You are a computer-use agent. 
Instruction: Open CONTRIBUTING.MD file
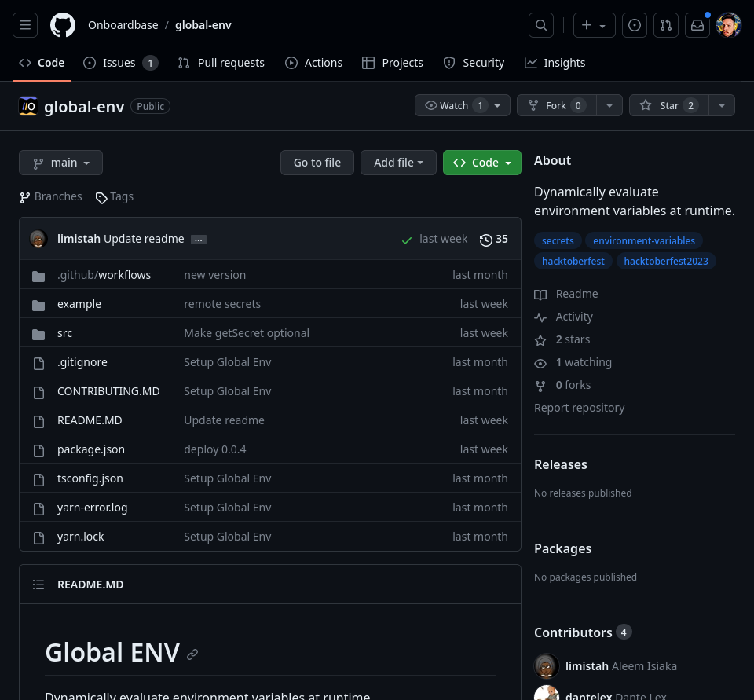click(108, 391)
